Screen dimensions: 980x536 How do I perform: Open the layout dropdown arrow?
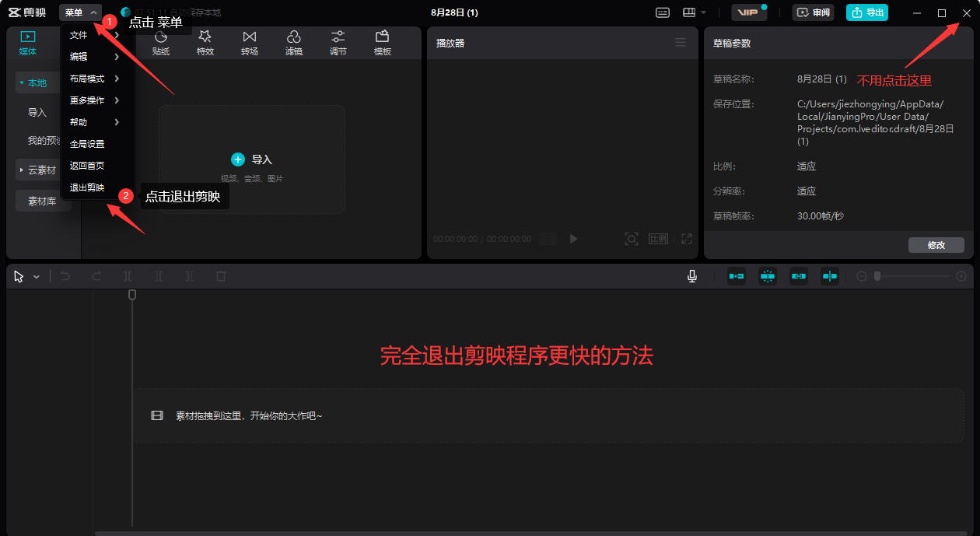(703, 12)
